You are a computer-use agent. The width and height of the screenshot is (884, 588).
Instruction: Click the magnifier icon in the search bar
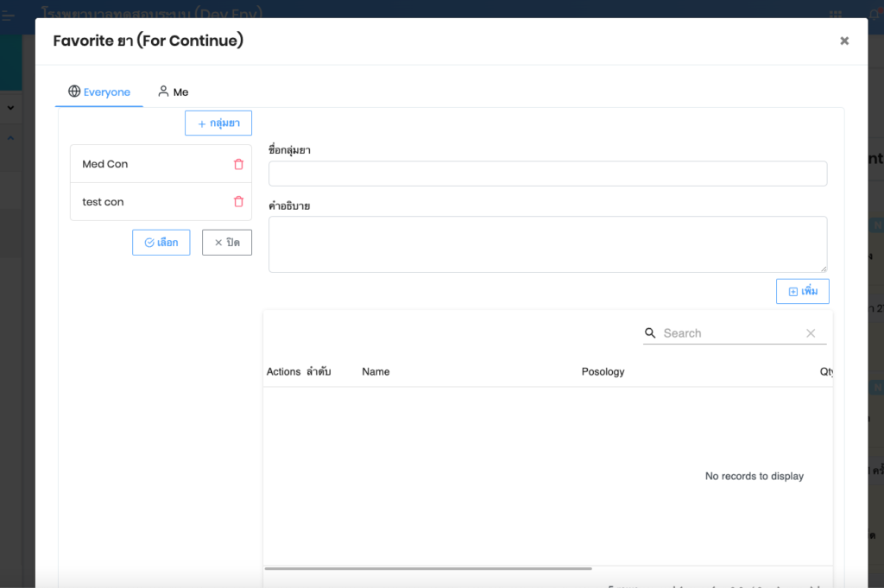point(651,333)
